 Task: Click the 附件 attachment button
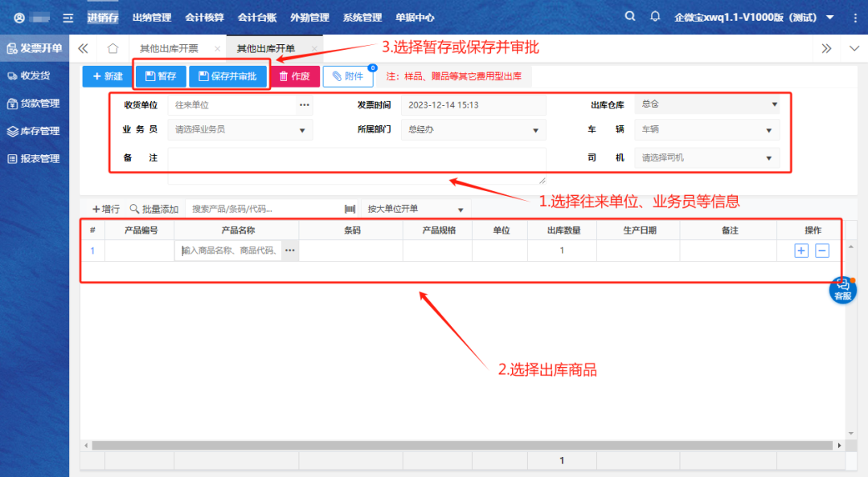click(x=348, y=76)
